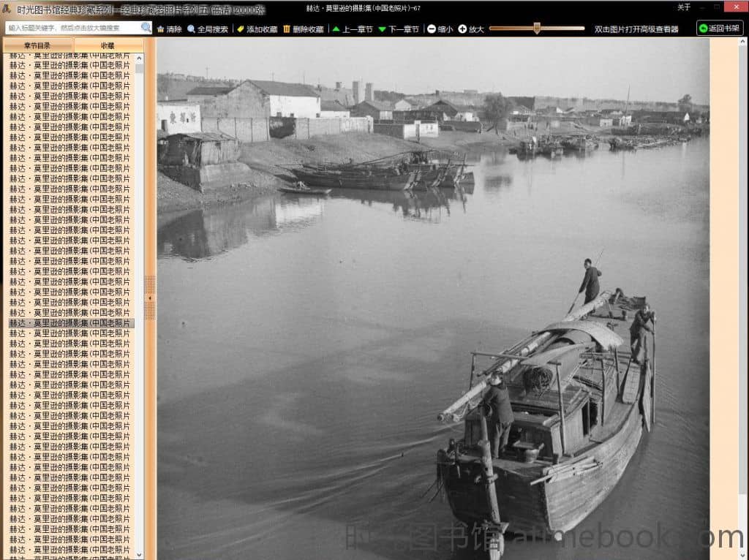
Task: Click the chapter list scroll up arrow
Action: [x=139, y=58]
